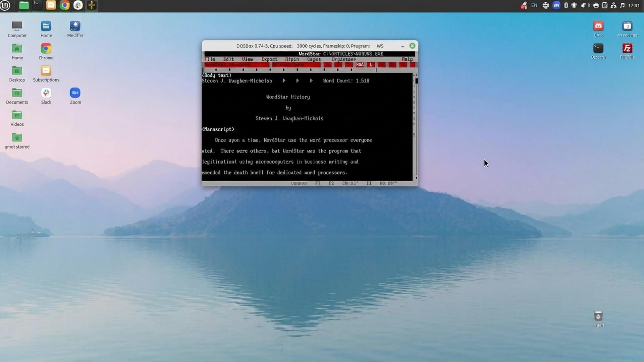This screenshot has height=362, width=644.
Task: Open the Mediffer desktop icon
Action: coord(75,29)
